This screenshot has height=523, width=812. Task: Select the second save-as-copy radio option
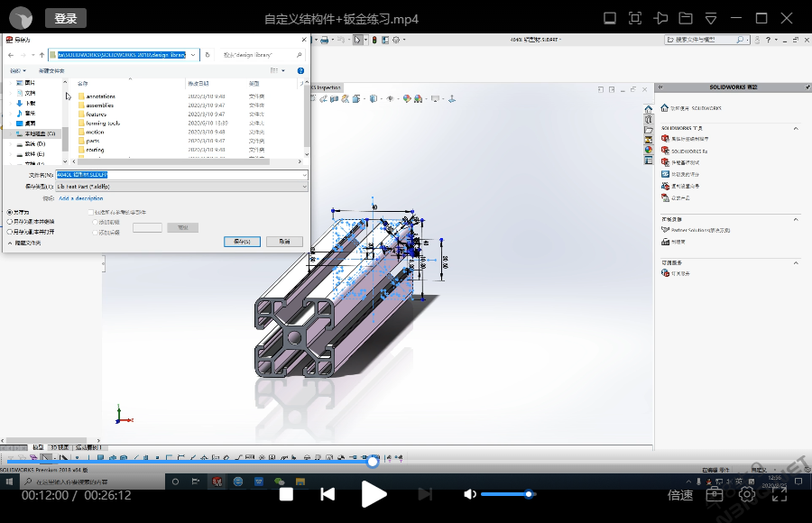click(x=10, y=222)
